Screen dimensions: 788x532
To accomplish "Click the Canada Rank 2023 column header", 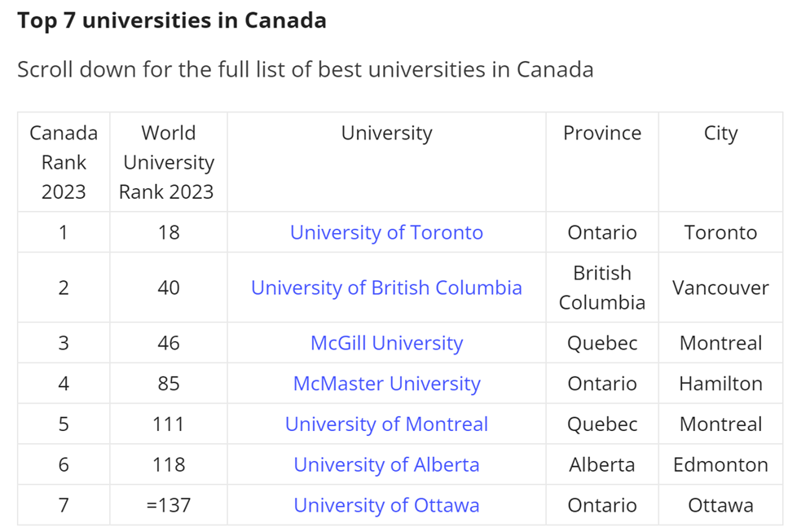I will pyautogui.click(x=64, y=162).
